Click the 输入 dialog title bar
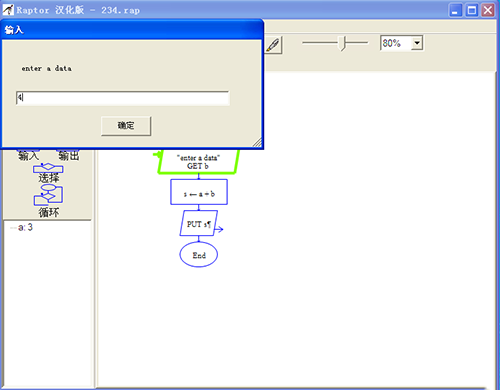Image resolution: width=500 pixels, height=390 pixels. (132, 30)
